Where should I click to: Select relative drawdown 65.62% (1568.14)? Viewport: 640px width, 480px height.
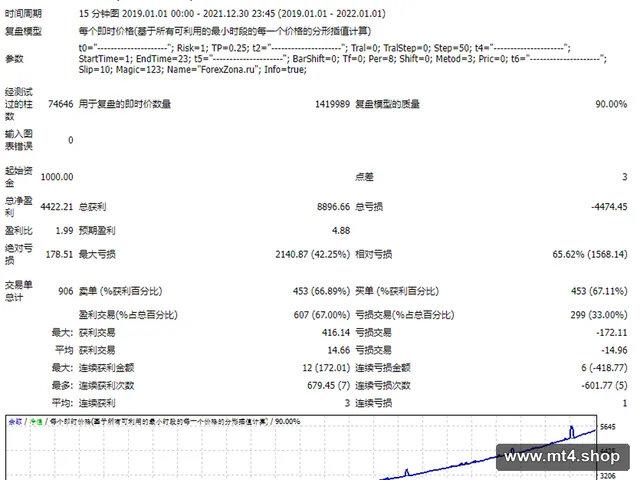[x=590, y=254]
